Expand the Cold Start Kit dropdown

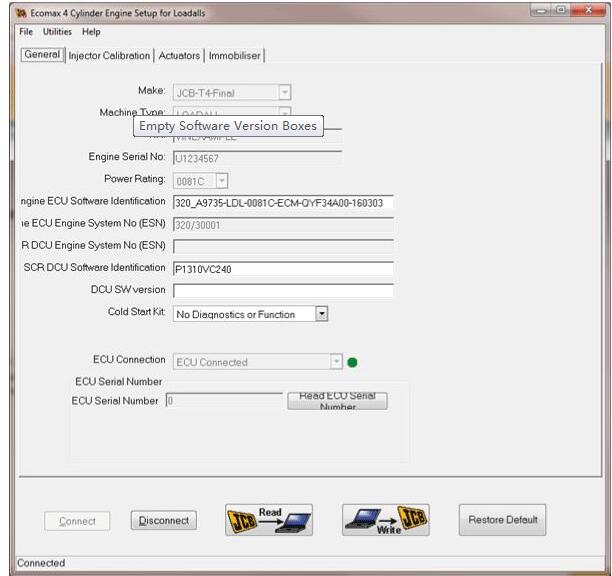tap(321, 314)
